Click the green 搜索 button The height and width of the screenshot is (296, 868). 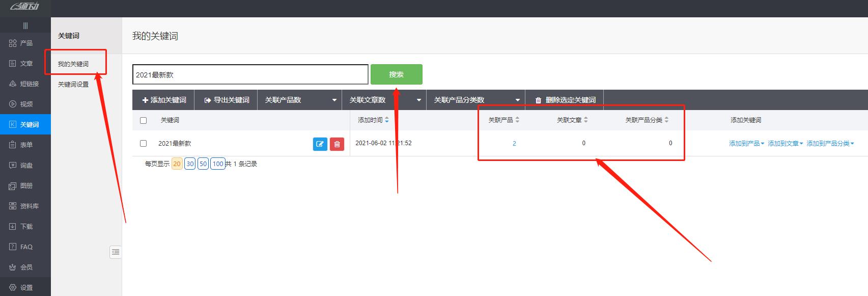tap(396, 74)
